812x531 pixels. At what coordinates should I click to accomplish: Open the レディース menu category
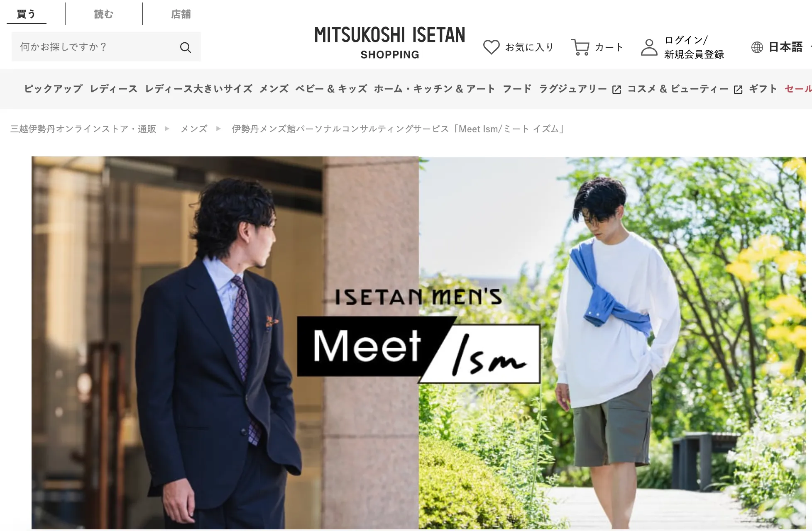(x=113, y=89)
